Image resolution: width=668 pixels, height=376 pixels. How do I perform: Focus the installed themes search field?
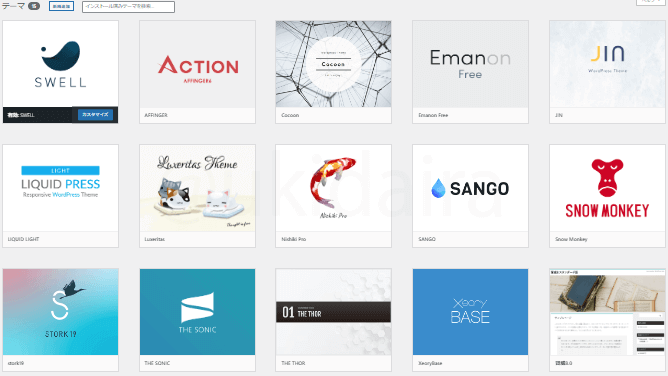coord(128,6)
